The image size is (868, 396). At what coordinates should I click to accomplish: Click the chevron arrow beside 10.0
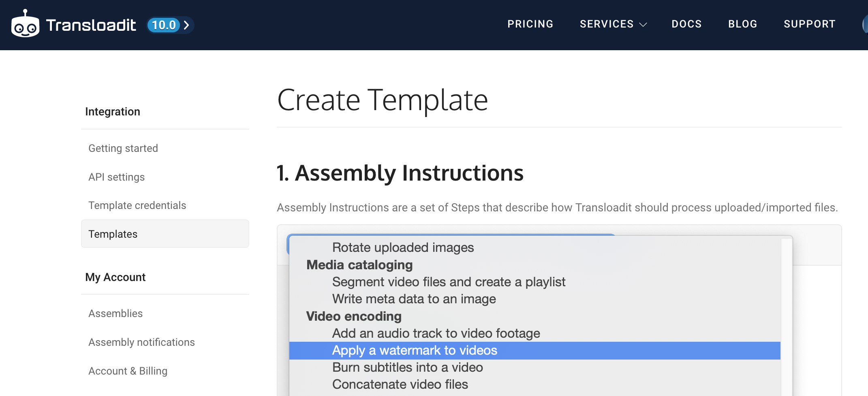coord(186,25)
